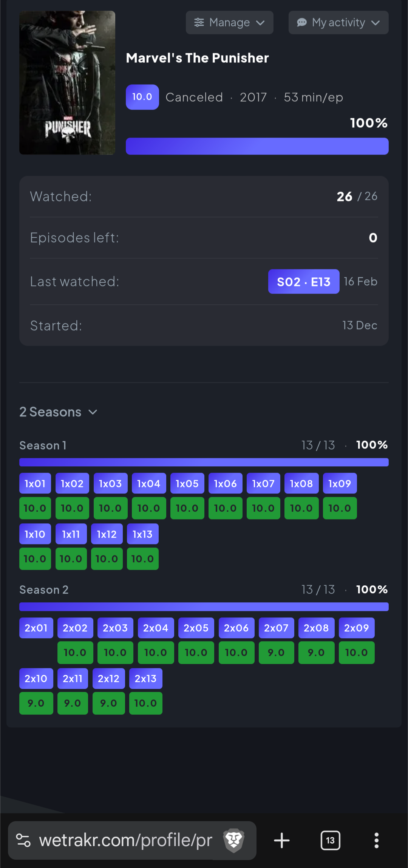Toggle episode 1x13 watched badge
Image resolution: width=408 pixels, height=868 pixels.
click(142, 534)
